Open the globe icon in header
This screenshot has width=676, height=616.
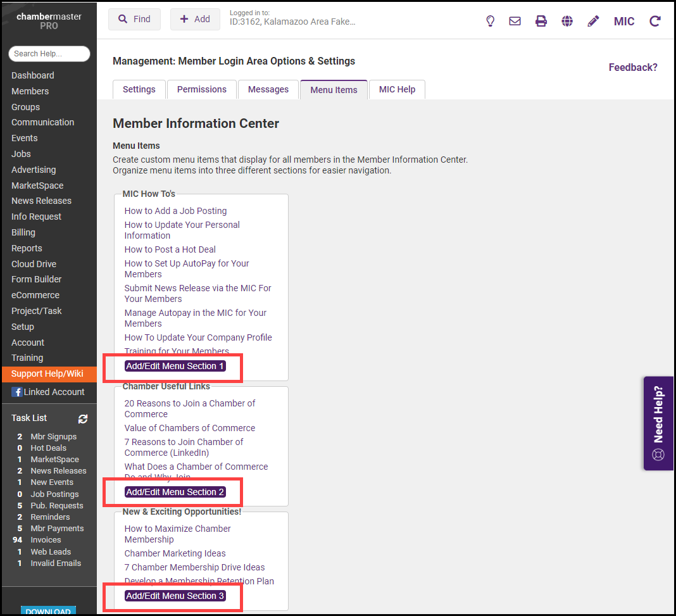click(x=567, y=21)
